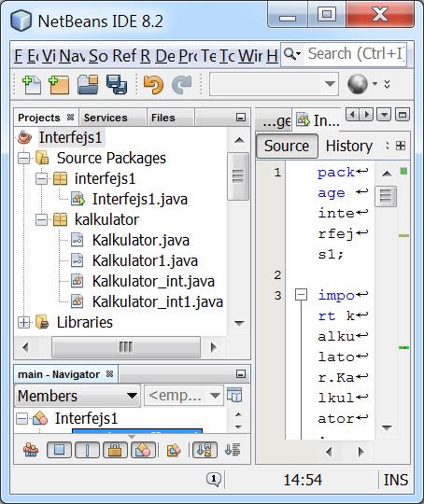Select Kalkulator.java file
The image size is (424, 504).
pyautogui.click(x=141, y=241)
